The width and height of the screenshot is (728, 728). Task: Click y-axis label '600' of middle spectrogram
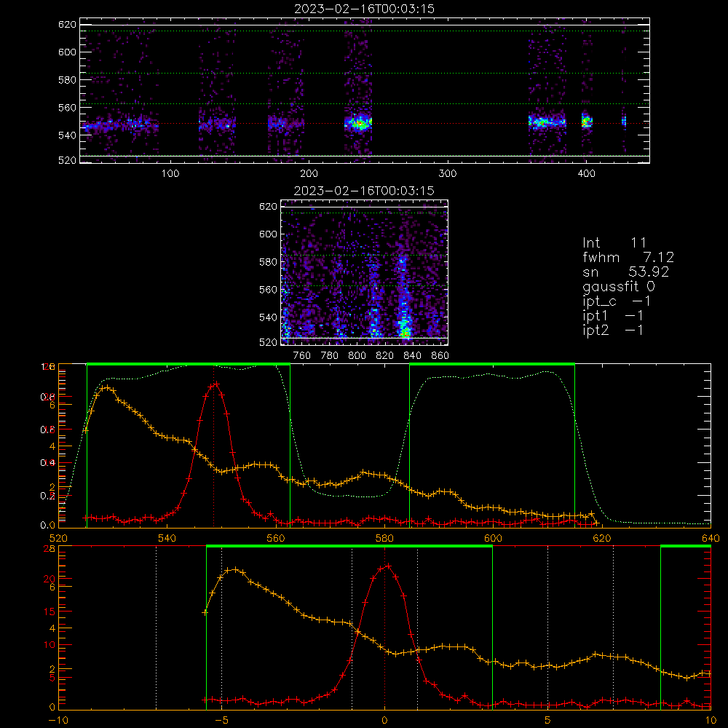268,234
